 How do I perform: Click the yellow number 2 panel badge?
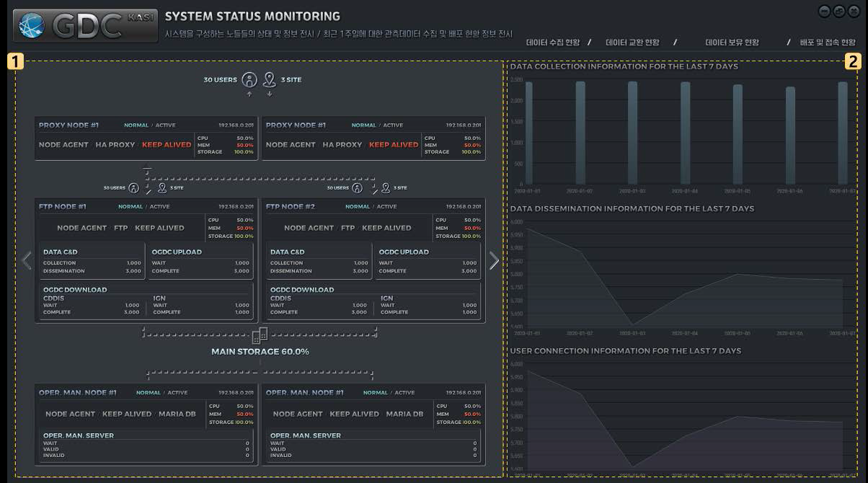(x=852, y=61)
